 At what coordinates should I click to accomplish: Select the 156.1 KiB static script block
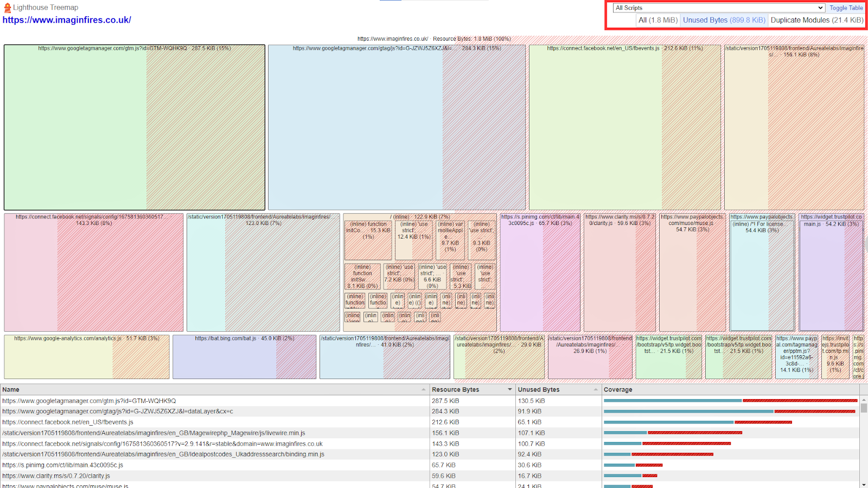(x=794, y=127)
